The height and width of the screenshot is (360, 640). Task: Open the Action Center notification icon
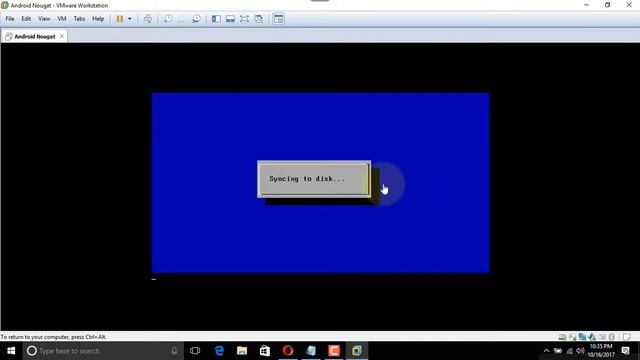pyautogui.click(x=626, y=351)
